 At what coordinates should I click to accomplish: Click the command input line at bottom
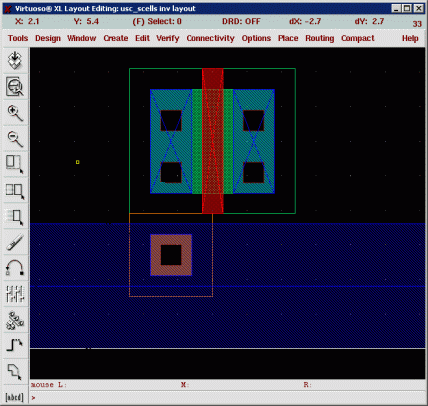tap(228, 398)
